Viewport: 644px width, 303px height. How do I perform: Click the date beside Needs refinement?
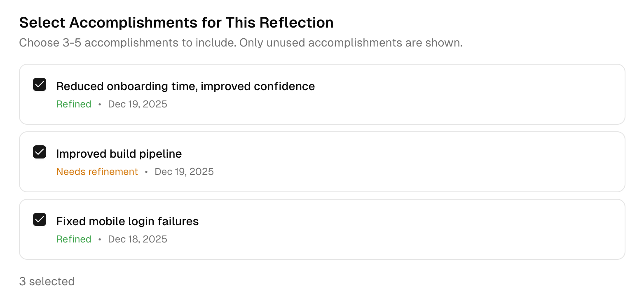[x=184, y=172]
